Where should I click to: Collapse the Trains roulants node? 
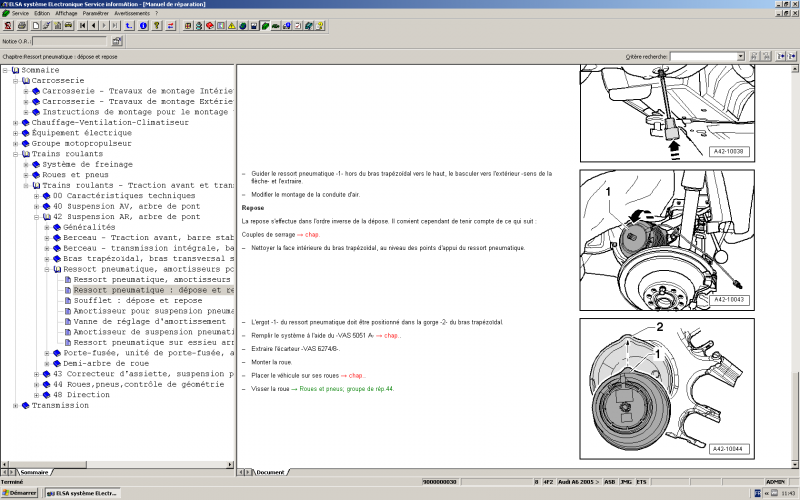(x=15, y=154)
